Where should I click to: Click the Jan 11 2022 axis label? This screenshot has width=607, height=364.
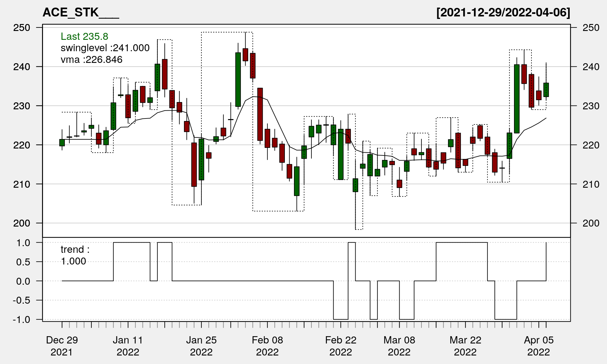[128, 346]
